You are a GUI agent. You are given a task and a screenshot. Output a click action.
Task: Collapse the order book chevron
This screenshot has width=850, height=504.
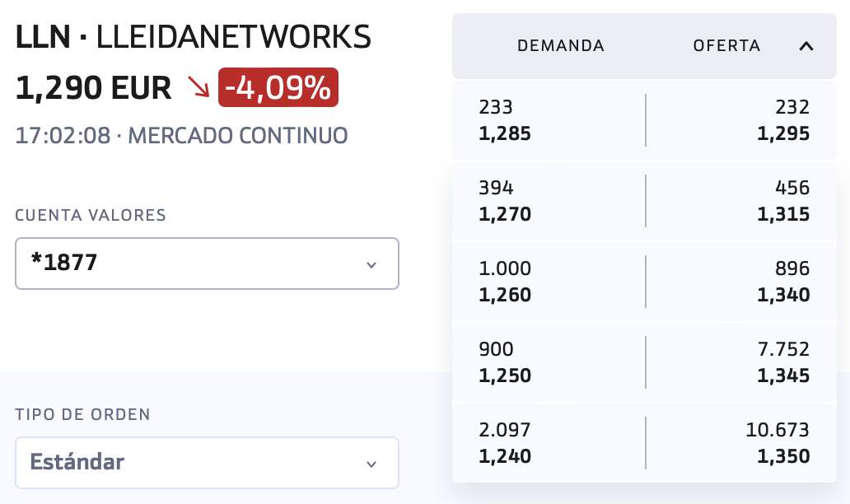coord(806,46)
